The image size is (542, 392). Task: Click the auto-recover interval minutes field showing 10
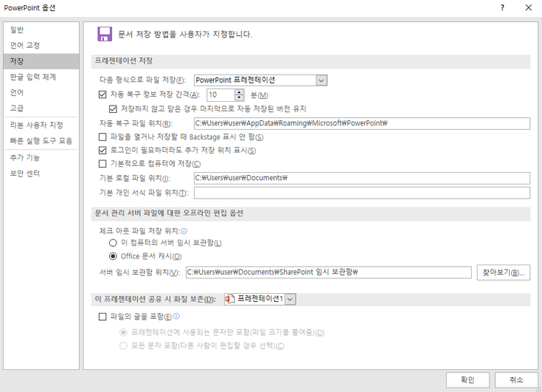click(x=221, y=95)
